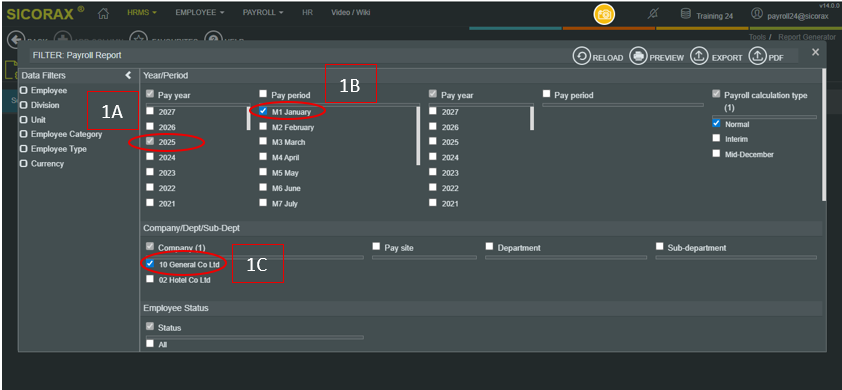Click the Training 24 database icon
The image size is (842, 390).
686,14
